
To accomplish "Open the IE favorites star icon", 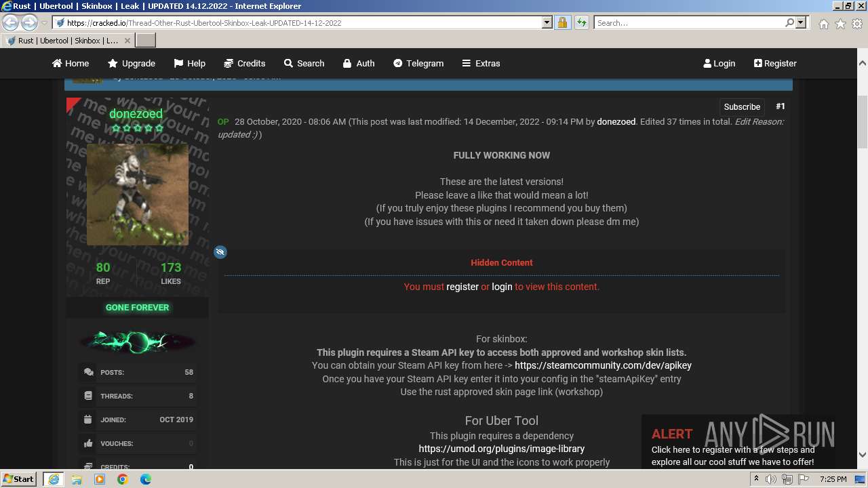I will pos(840,24).
